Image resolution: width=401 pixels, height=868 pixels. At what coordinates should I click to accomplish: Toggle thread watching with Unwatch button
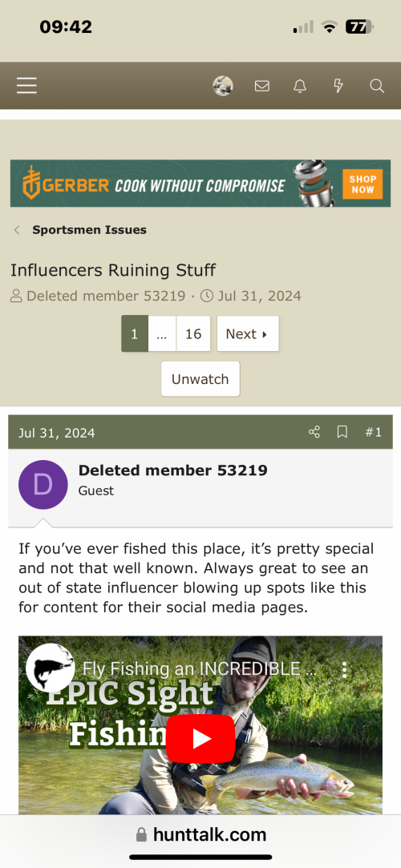[x=200, y=379]
